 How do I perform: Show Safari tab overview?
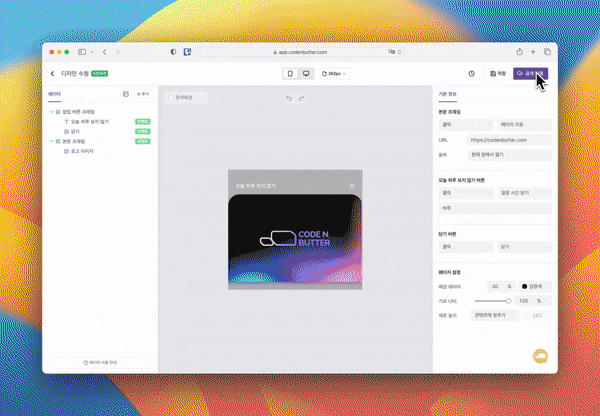547,51
